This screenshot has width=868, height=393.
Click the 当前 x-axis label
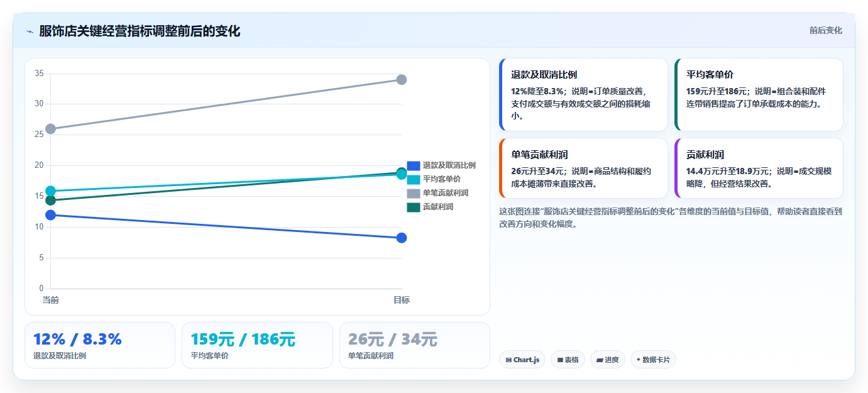51,301
